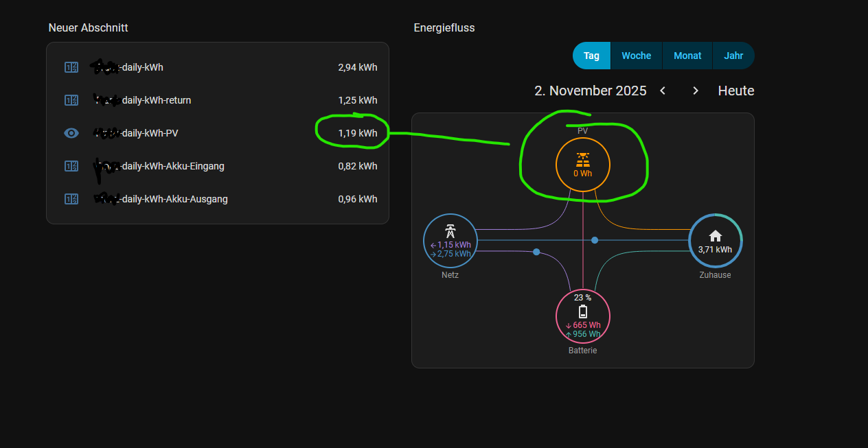Screen dimensions: 868x448
Task: Switch to the Monat period view
Action: (x=687, y=56)
